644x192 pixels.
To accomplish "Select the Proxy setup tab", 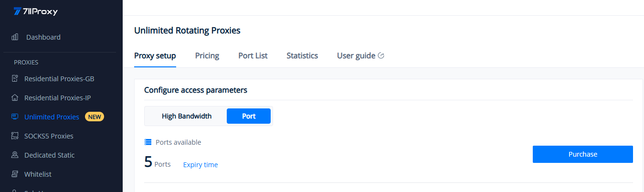I will (x=155, y=56).
